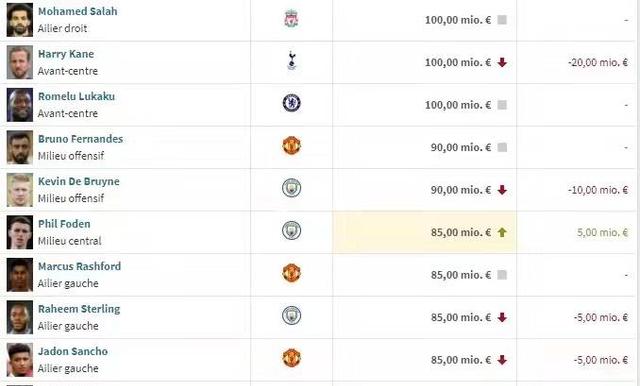
Task: Click the highlighted 85,00 mio. € Foden value cell
Action: pos(424,232)
